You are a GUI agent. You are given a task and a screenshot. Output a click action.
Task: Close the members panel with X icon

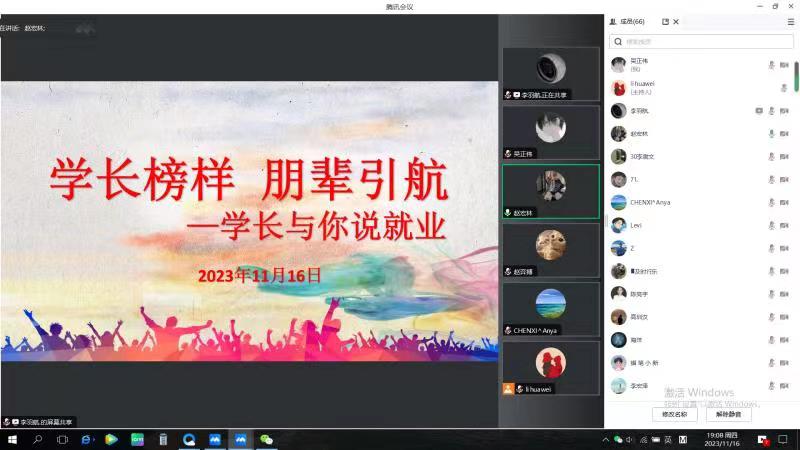(x=677, y=21)
